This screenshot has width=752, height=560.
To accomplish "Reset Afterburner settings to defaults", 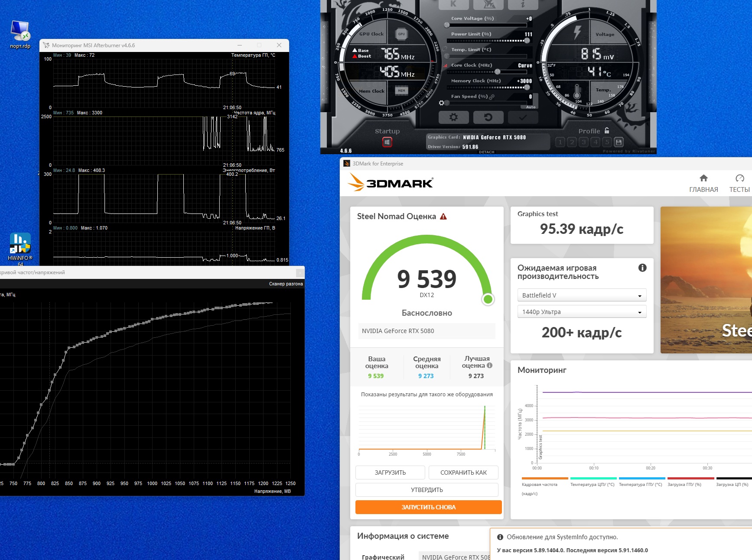I will pos(488,117).
